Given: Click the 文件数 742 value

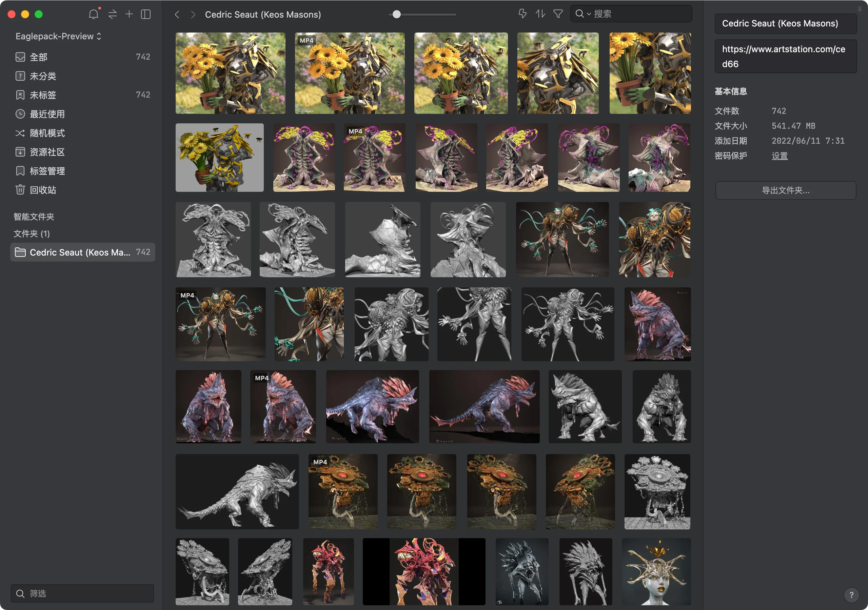Looking at the screenshot, I should click(779, 111).
